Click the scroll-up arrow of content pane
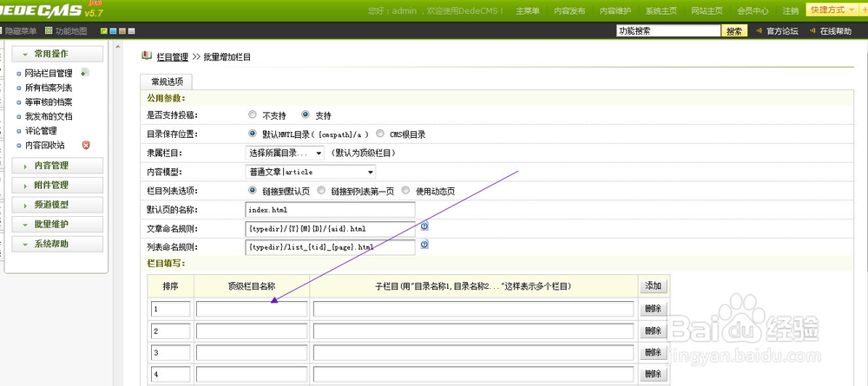 118,48
